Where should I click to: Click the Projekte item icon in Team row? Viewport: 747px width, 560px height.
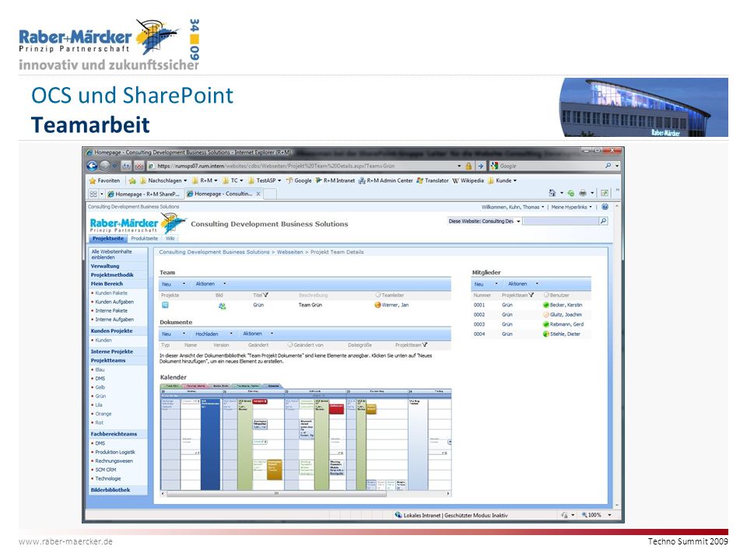[165, 305]
